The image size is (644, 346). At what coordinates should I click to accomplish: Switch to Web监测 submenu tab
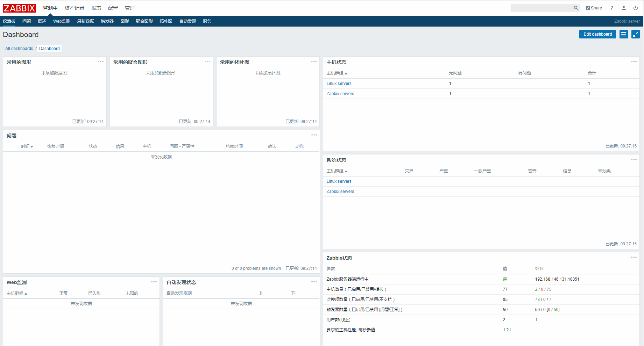62,21
